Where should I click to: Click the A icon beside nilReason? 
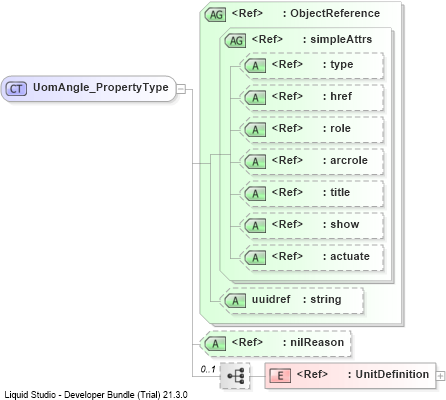[215, 344]
